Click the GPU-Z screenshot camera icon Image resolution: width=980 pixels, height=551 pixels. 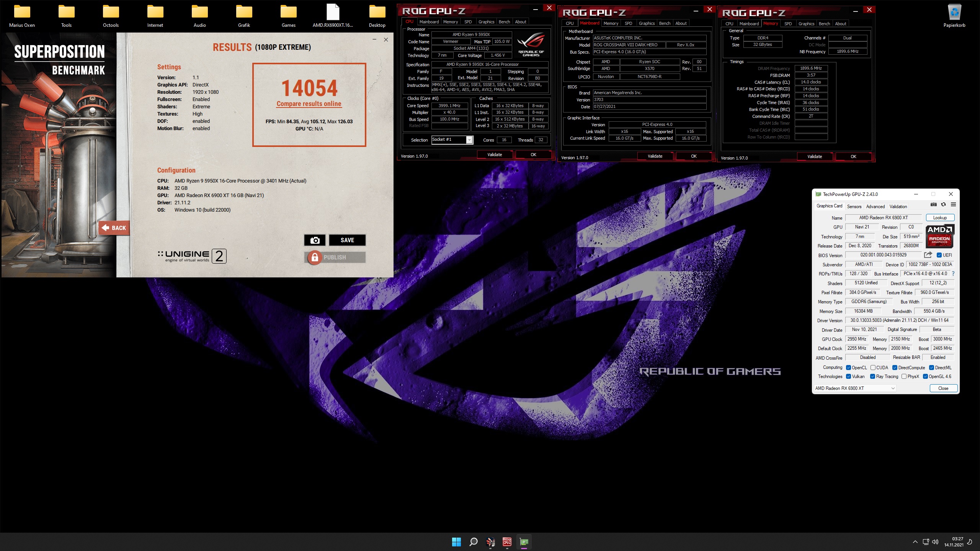934,204
